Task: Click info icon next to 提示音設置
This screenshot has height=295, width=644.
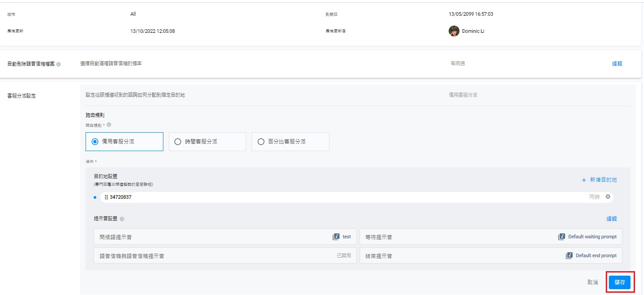Action: tap(122, 219)
